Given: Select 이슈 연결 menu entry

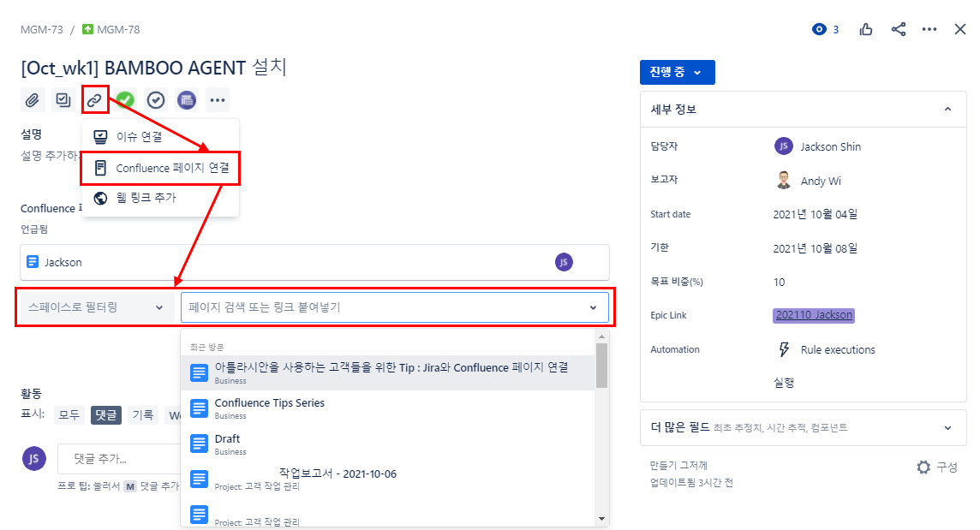Looking at the screenshot, I should click(x=161, y=136).
